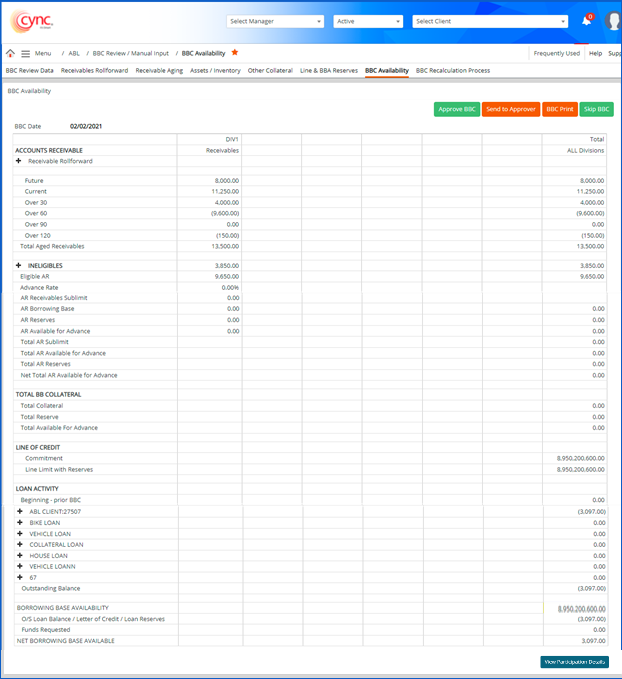Open the Select Manager dropdown
The height and width of the screenshot is (679, 622).
(x=276, y=21)
